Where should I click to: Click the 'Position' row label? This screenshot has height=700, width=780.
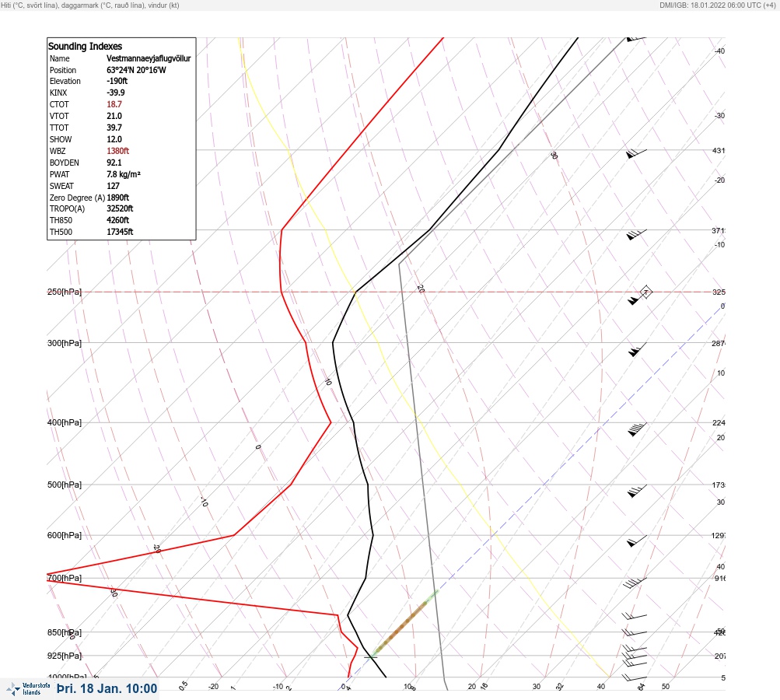[x=63, y=70]
